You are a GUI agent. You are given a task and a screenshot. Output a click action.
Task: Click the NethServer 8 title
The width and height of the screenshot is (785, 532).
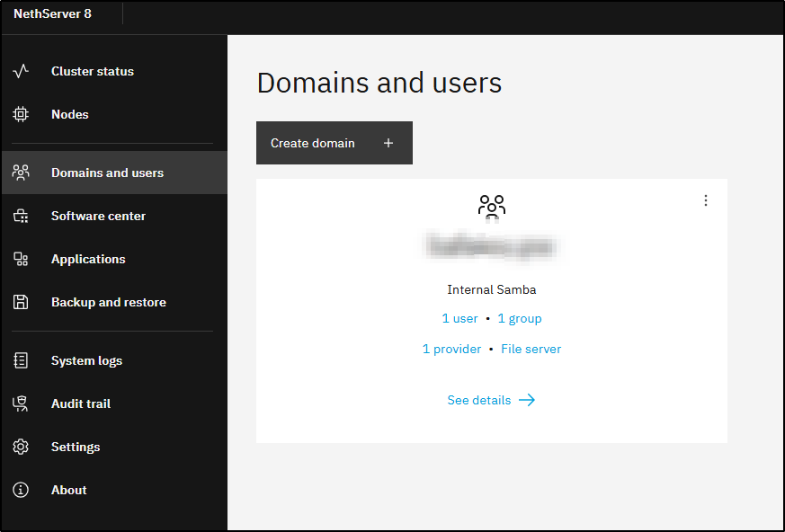coord(52,13)
